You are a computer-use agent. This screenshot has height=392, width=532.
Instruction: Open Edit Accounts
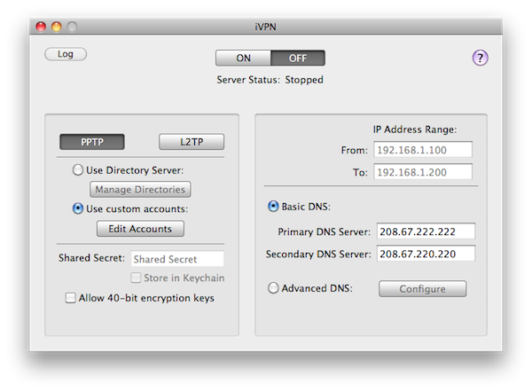tap(140, 229)
